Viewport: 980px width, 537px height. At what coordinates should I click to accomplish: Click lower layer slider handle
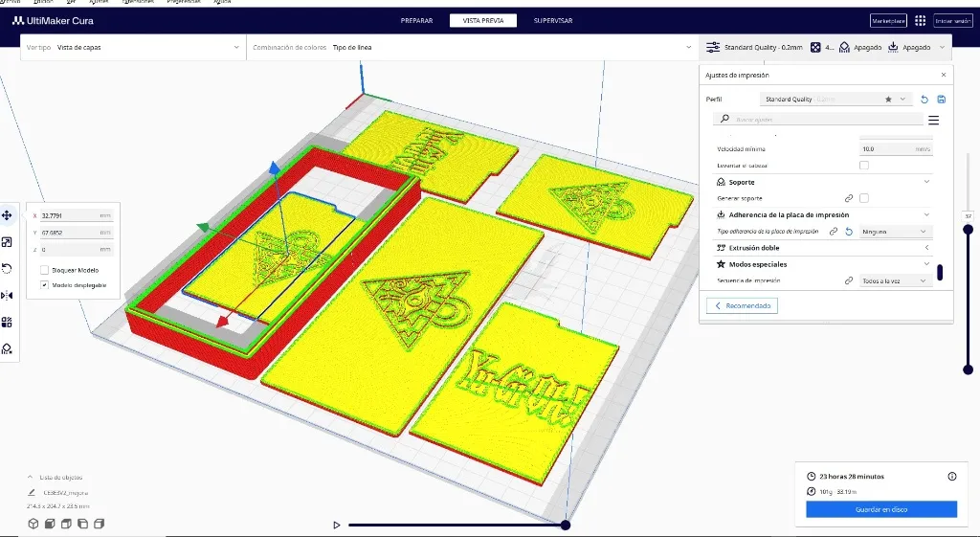(969, 369)
